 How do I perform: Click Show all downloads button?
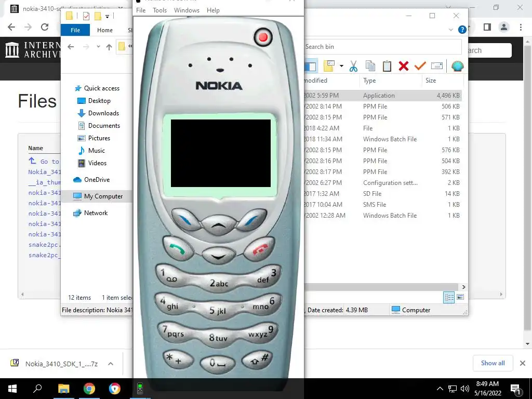[x=493, y=363]
